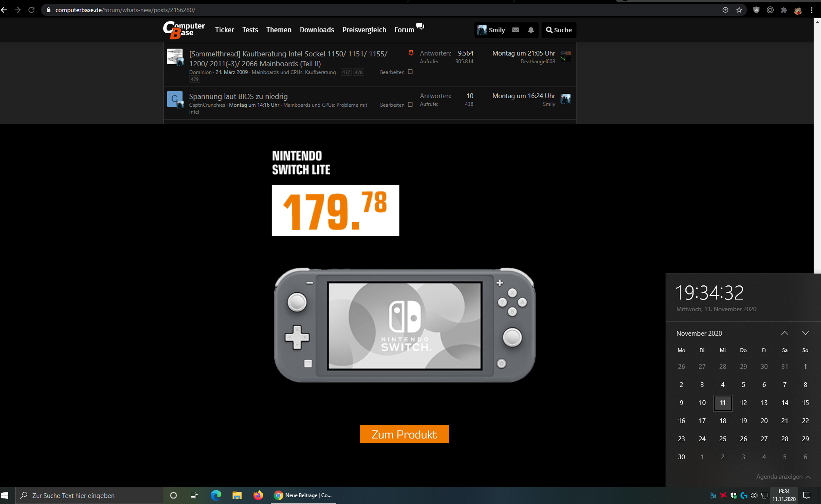This screenshot has height=504, width=821.
Task: Open the forum notifications bell icon
Action: (x=531, y=30)
